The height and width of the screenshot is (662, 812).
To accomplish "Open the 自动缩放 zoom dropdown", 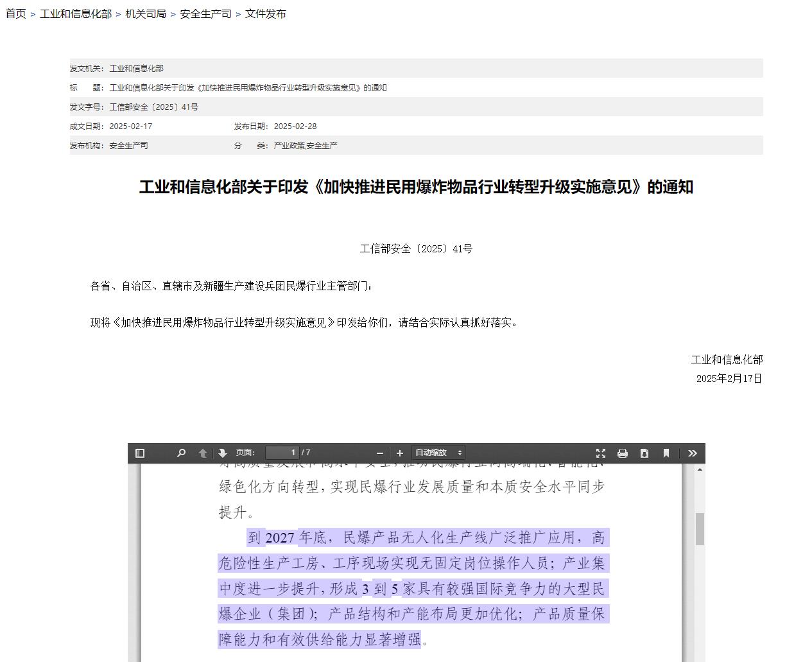I will point(438,453).
